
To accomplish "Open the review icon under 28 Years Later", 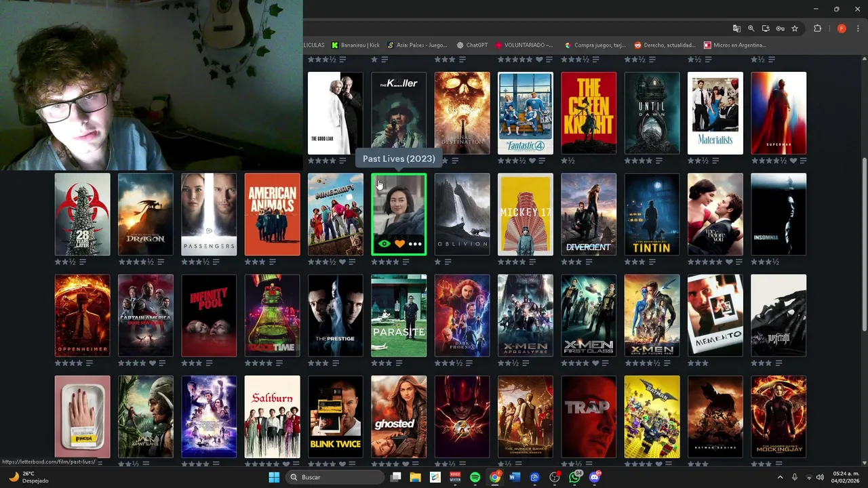I will [82, 262].
